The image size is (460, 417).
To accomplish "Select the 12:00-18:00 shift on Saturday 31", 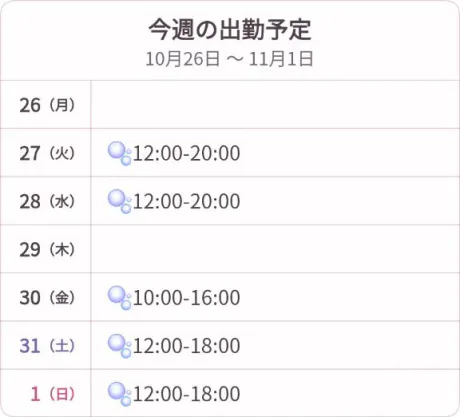I will 186,346.
